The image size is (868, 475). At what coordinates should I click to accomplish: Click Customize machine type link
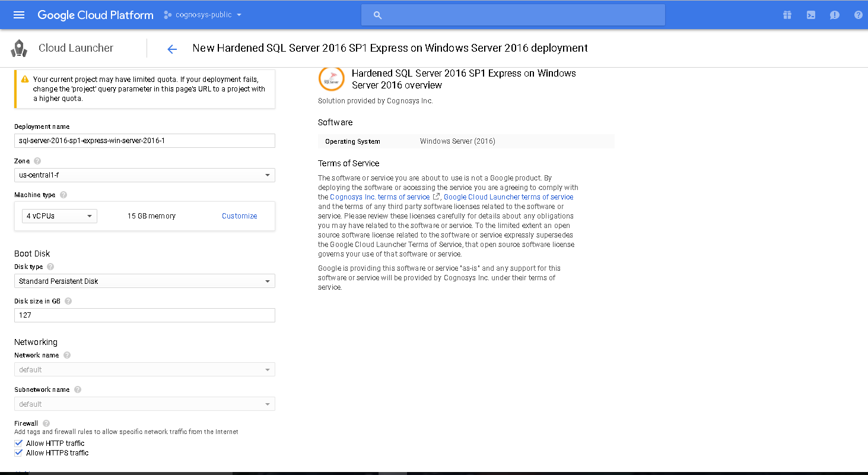(239, 216)
